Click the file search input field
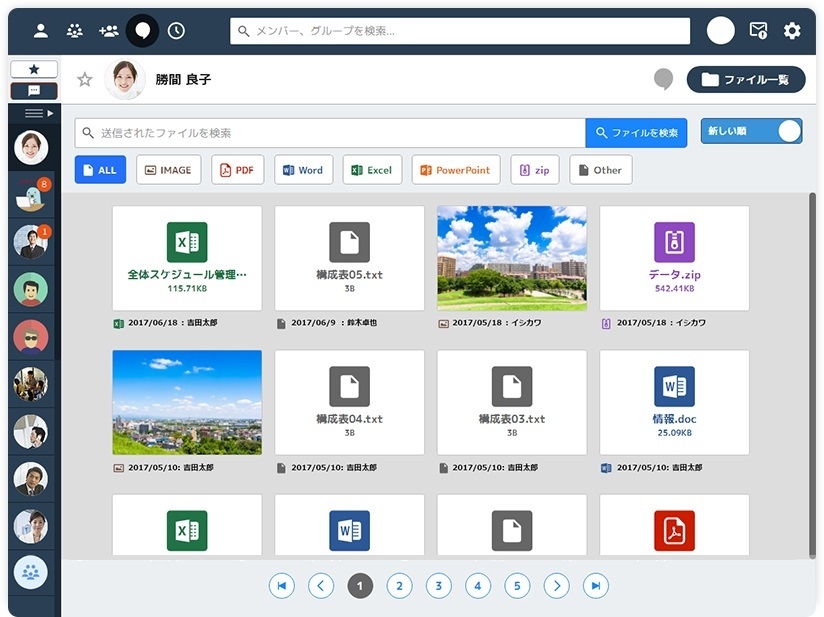This screenshot has height=617, width=824. click(330, 133)
